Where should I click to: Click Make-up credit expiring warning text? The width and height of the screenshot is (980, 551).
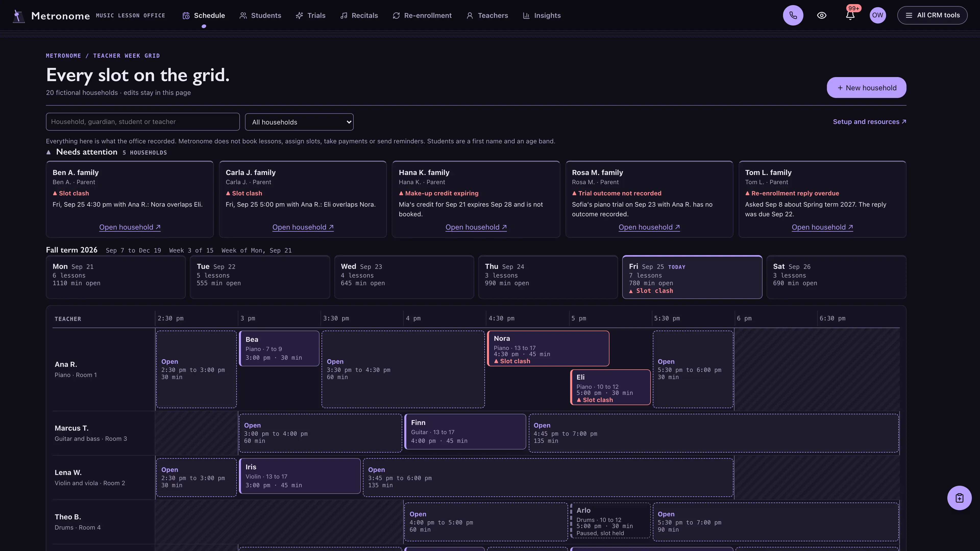click(x=439, y=193)
